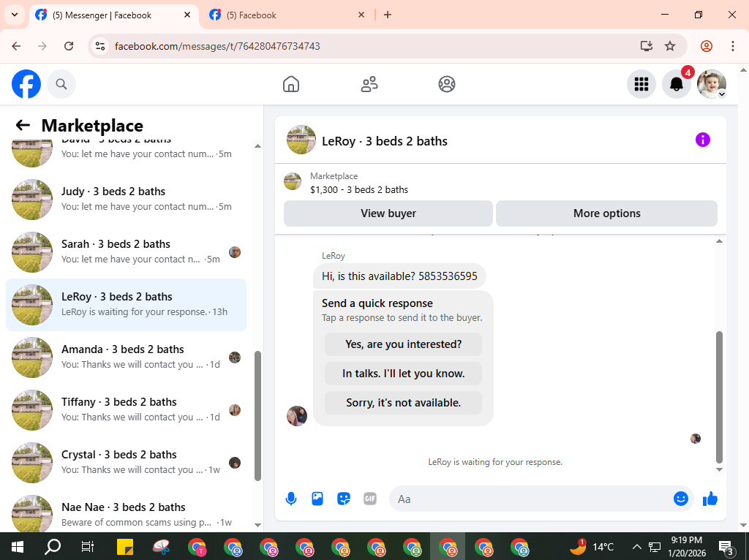Open the Windows Start menu
The height and width of the screenshot is (560, 749).
point(18,547)
